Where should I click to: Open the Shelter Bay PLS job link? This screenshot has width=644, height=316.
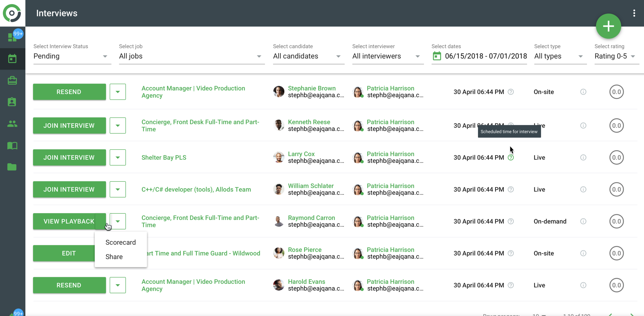(164, 158)
